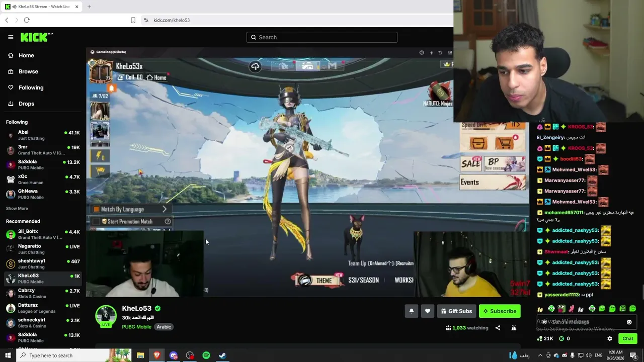Open schneckyirl in Recommended list
Image resolution: width=644 pixels, height=362 pixels.
point(42,322)
